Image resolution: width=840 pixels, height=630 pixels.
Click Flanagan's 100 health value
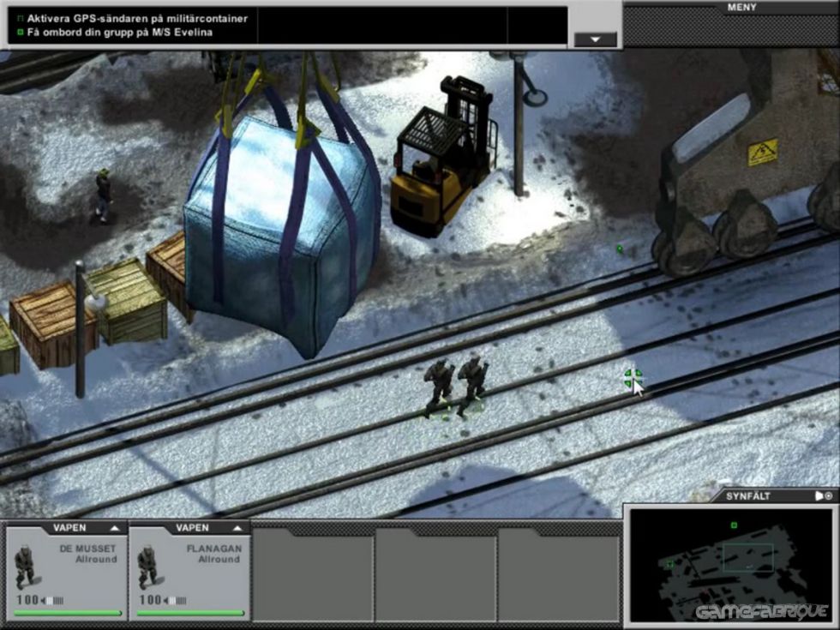pyautogui.click(x=151, y=600)
